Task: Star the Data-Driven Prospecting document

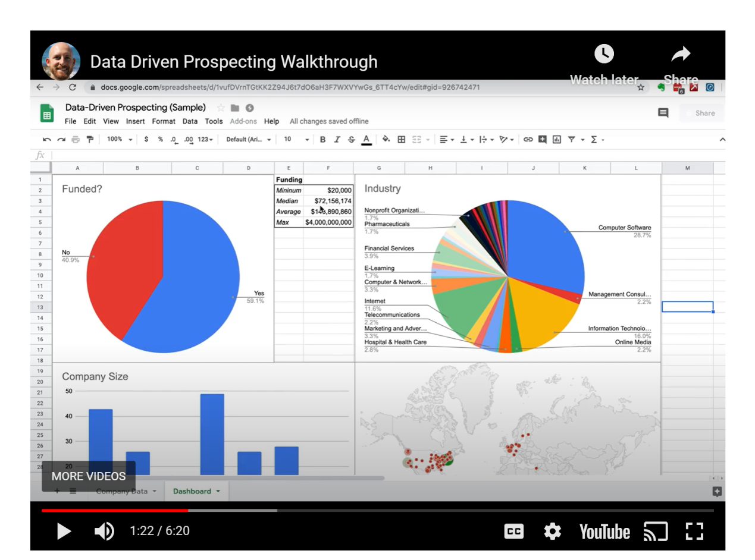Action: click(x=221, y=108)
